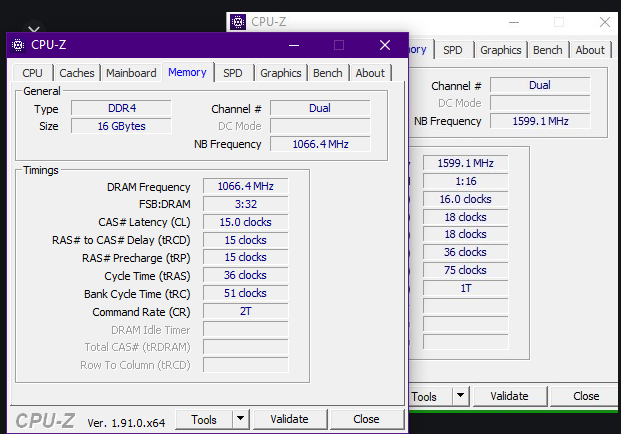Image resolution: width=621 pixels, height=434 pixels.
Task: Expand the Tools dropdown arrow in front window
Action: coord(240,419)
